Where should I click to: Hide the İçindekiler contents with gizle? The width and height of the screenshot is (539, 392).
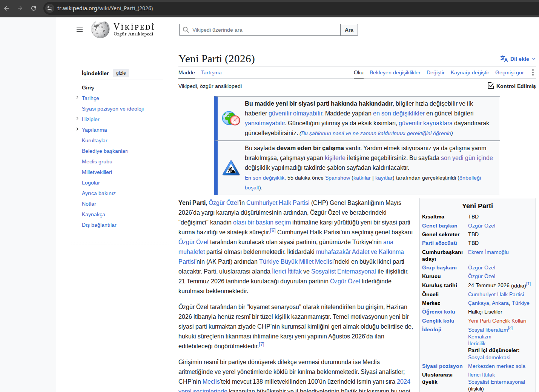tap(121, 73)
